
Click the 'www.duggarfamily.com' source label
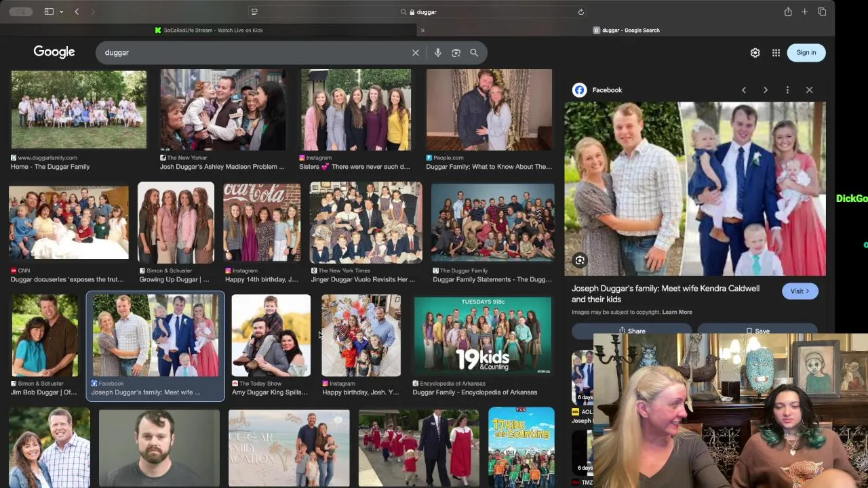click(x=47, y=158)
